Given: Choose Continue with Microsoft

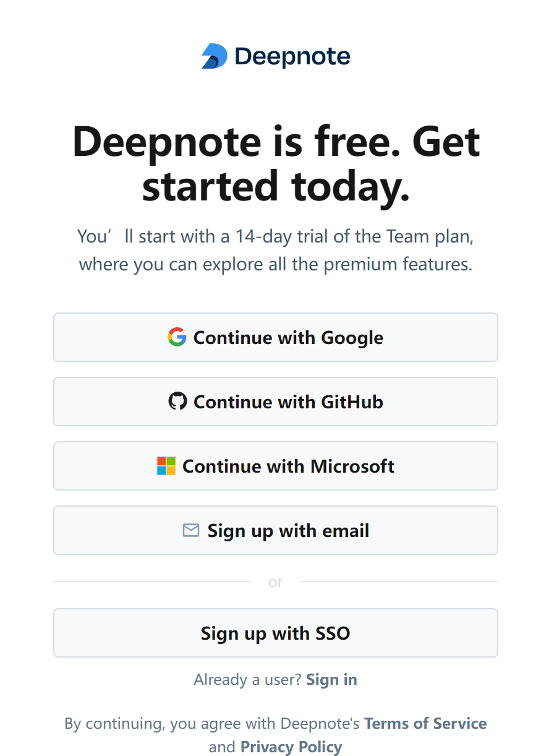Looking at the screenshot, I should pyautogui.click(x=276, y=466).
